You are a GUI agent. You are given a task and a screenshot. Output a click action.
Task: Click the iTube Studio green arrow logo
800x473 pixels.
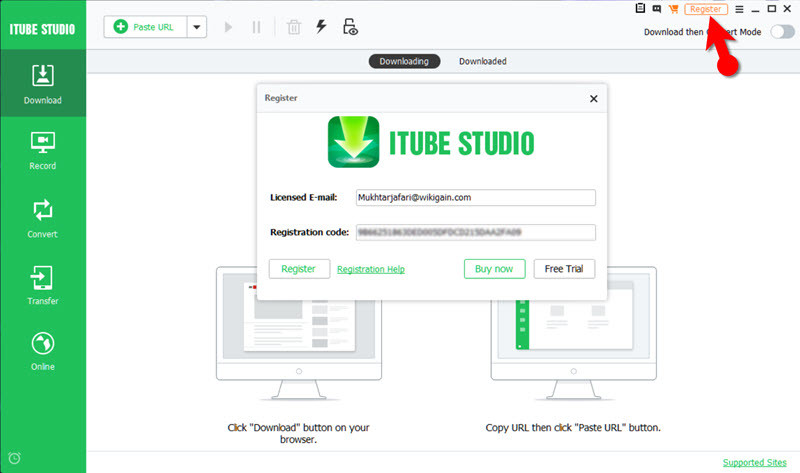pyautogui.click(x=354, y=142)
